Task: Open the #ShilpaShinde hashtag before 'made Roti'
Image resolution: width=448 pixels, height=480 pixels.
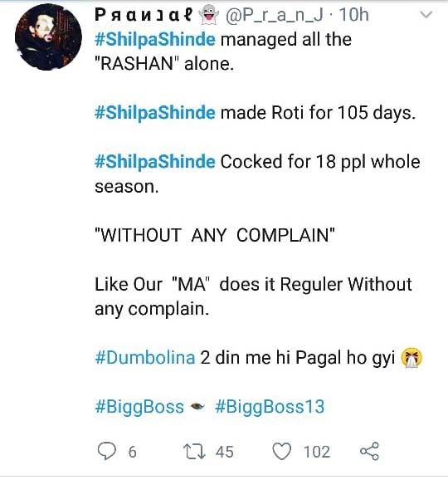Action: tap(155, 113)
